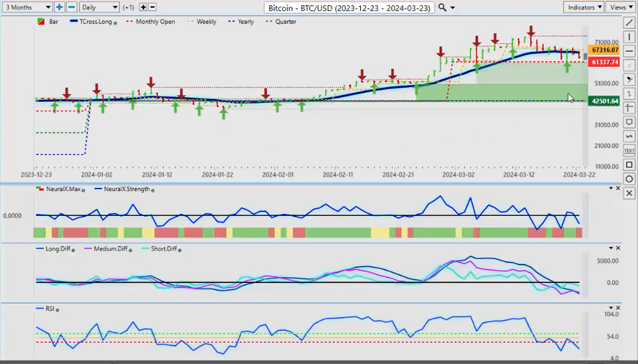
Task: Select the diagonal trend line drawing tool
Action: (629, 22)
